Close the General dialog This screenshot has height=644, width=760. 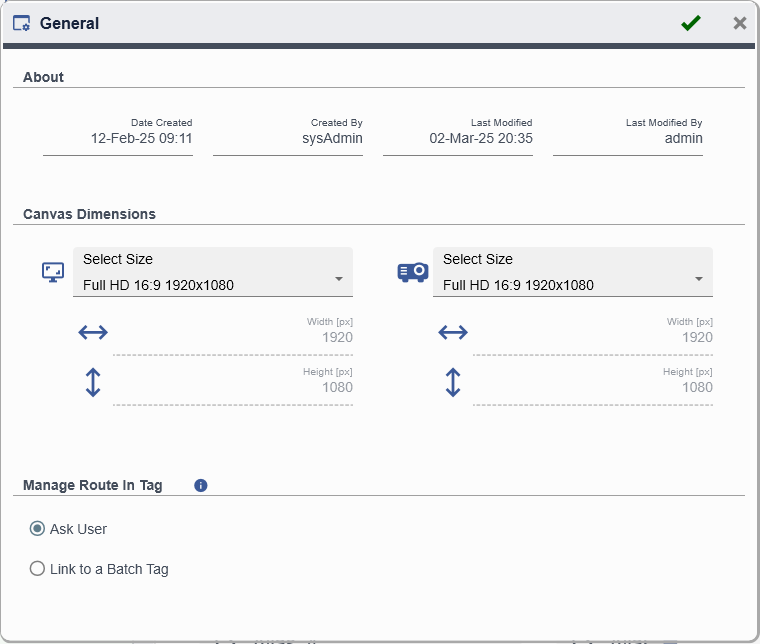(x=740, y=23)
